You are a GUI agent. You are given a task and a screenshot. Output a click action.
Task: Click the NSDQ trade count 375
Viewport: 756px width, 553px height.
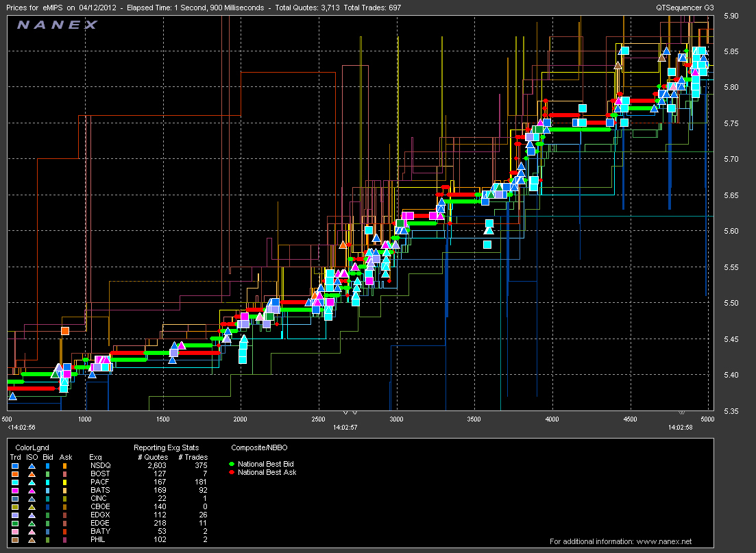201,465
